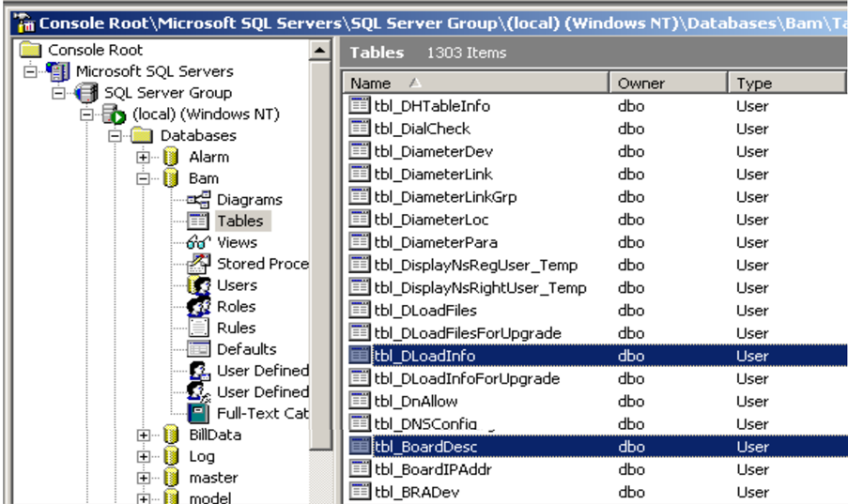Select the tbl_DiameterLoc table name

pos(431,220)
